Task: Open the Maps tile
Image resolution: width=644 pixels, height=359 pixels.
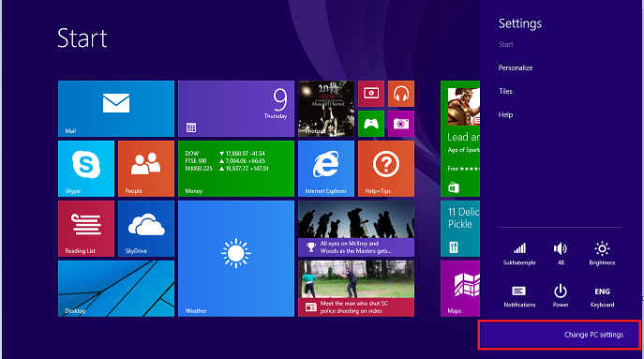Action: click(460, 289)
